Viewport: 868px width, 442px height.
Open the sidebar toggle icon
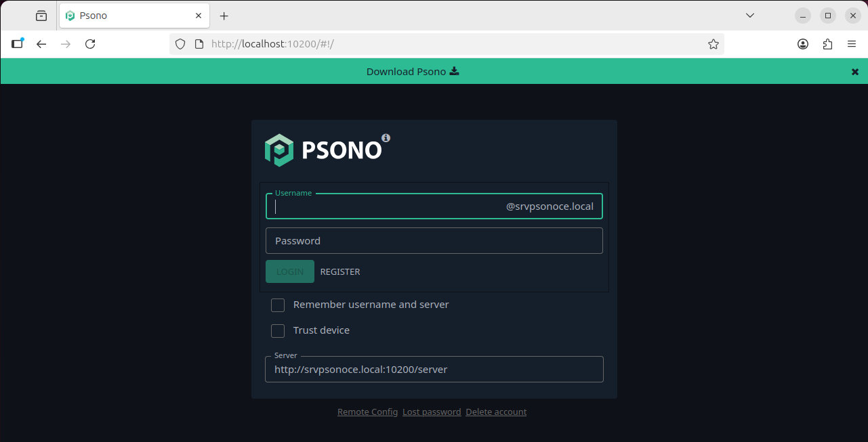click(18, 44)
